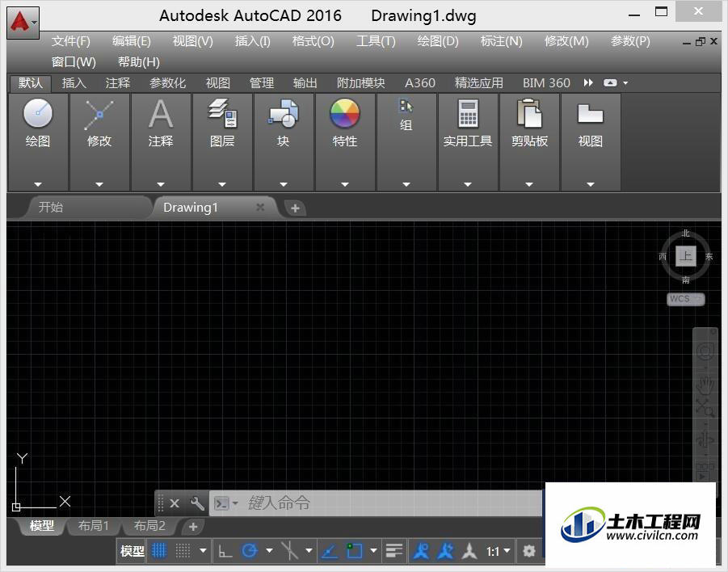Image resolution: width=728 pixels, height=572 pixels.
Task: Open workspace switching gear icon
Action: (x=528, y=551)
